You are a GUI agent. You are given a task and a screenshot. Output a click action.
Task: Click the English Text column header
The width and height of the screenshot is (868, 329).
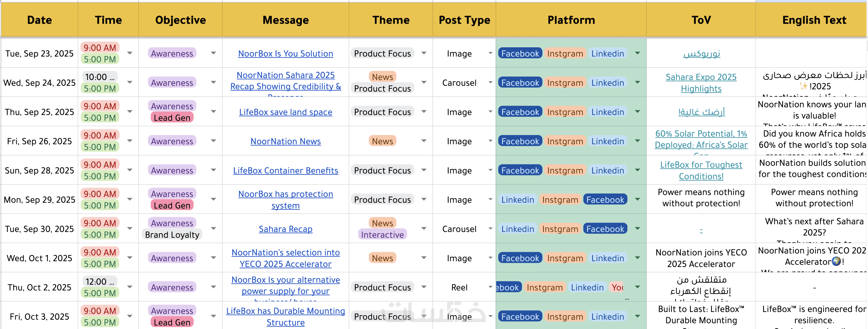pyautogui.click(x=814, y=20)
